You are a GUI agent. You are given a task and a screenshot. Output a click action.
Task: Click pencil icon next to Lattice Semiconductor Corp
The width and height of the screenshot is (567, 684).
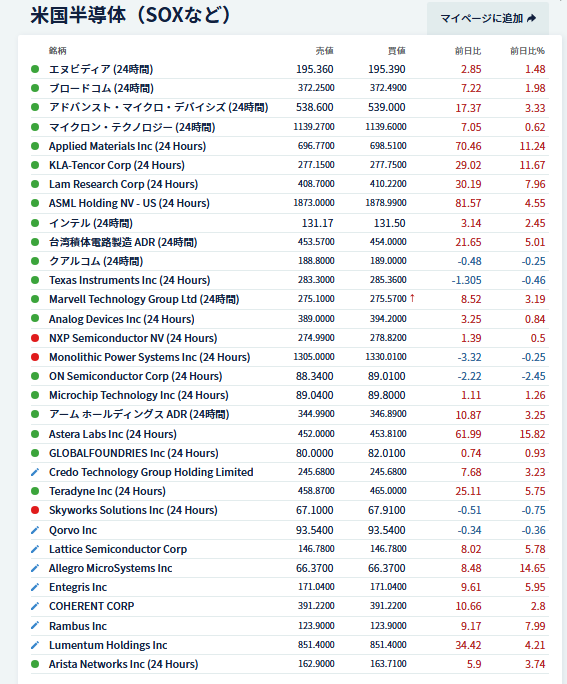(35, 549)
